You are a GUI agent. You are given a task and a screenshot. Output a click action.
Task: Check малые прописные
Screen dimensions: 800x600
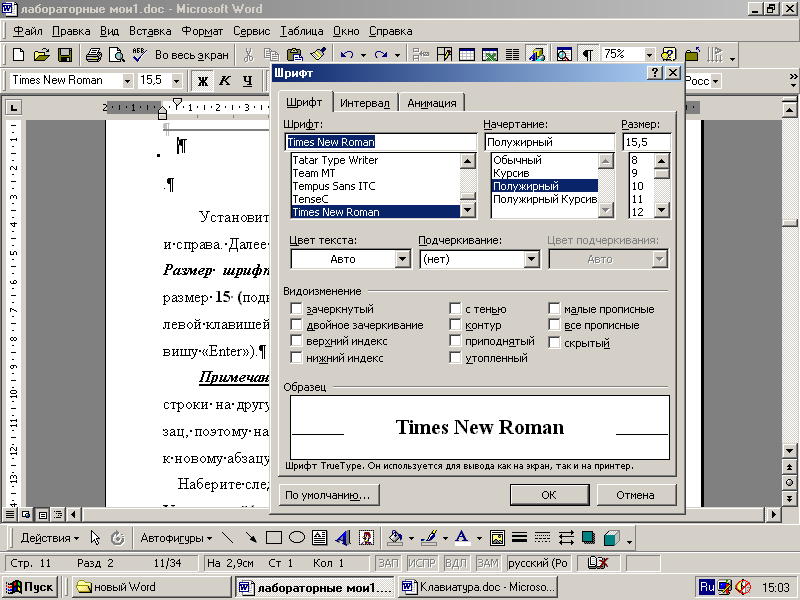point(554,309)
